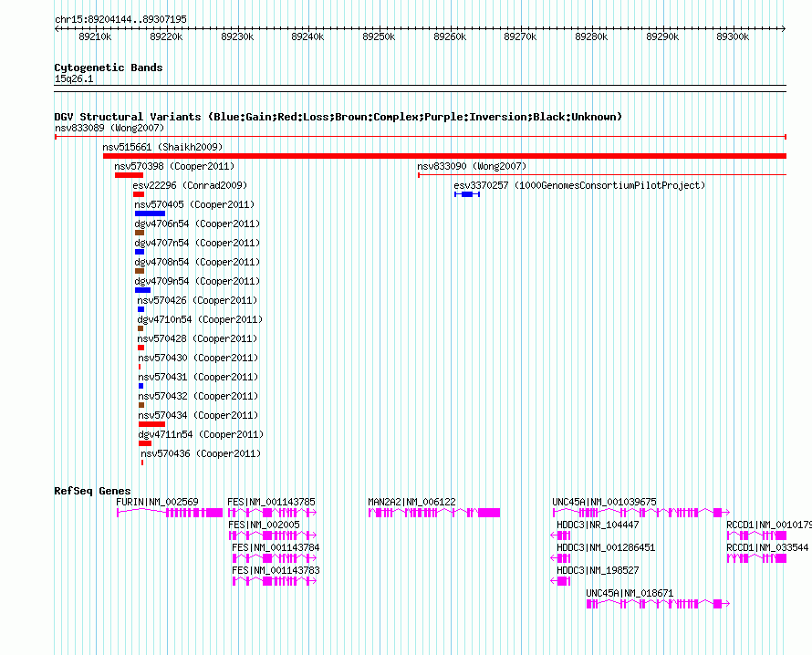
Task: Click the HDDC3|NM_001286451 gene glyph
Action: pyautogui.click(x=560, y=558)
